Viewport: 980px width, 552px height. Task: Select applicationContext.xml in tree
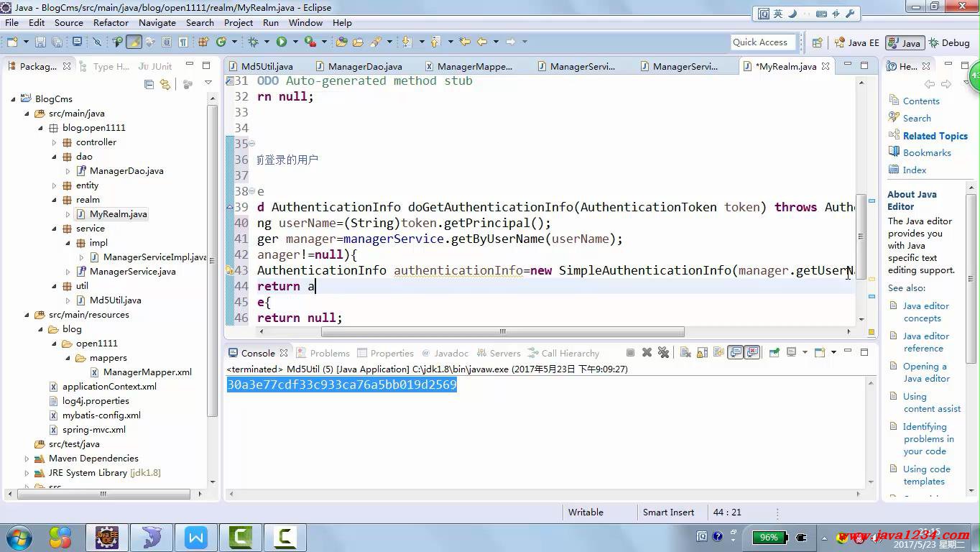pos(102,387)
